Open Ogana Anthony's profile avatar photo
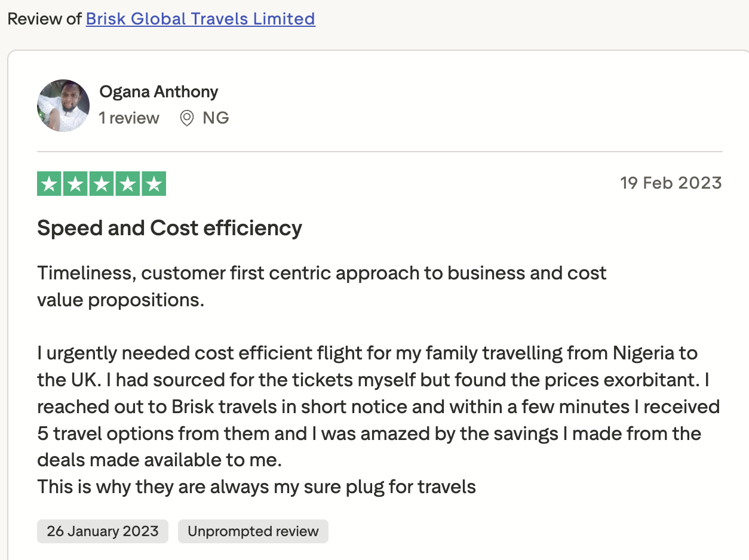This screenshot has height=560, width=749. (x=63, y=106)
